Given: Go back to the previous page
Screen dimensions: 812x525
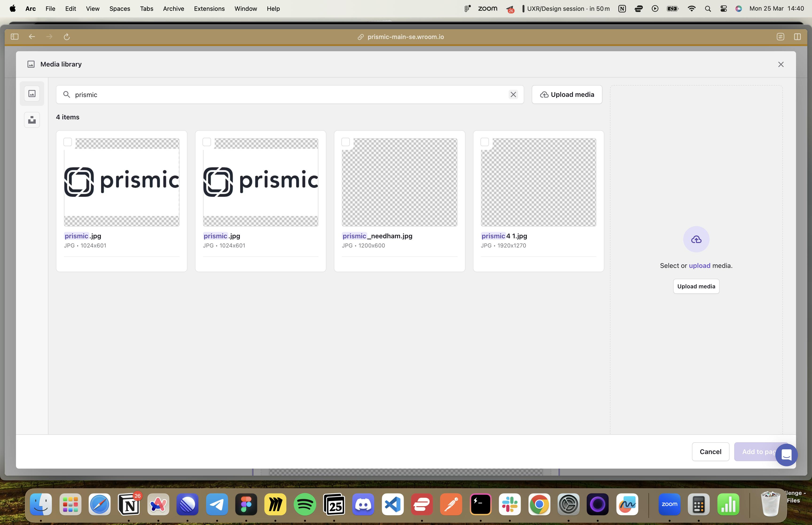Looking at the screenshot, I should [32, 37].
